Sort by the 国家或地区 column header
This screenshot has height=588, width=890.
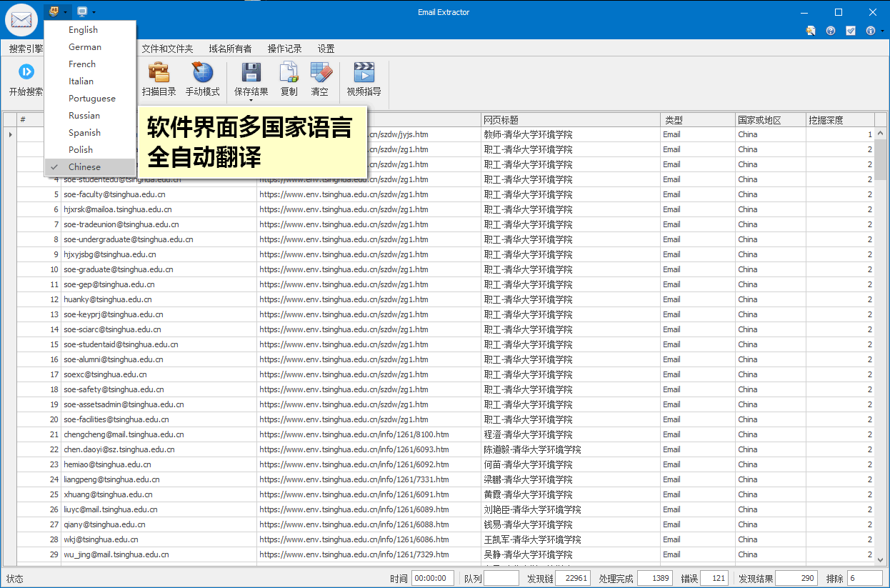771,120
